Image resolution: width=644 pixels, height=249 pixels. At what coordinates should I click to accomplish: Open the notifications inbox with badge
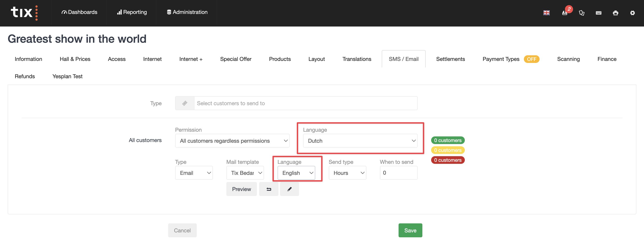pos(565,13)
